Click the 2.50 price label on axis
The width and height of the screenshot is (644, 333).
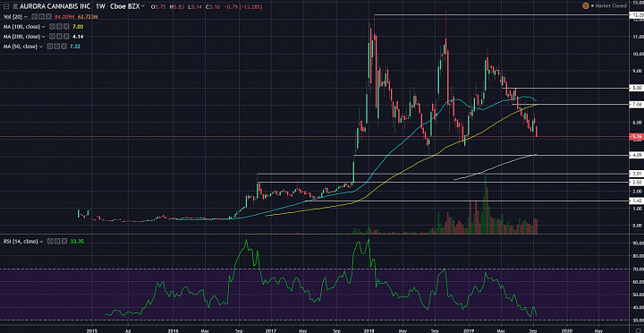click(x=637, y=182)
